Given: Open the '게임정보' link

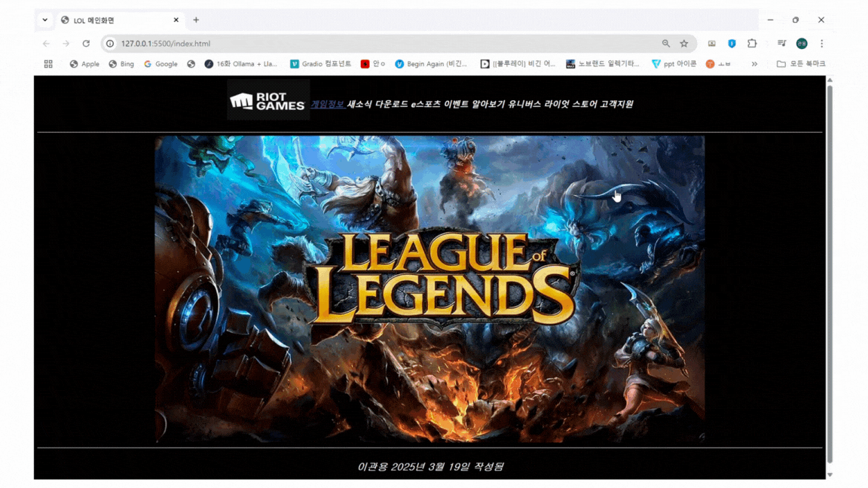Looking at the screenshot, I should tap(327, 104).
